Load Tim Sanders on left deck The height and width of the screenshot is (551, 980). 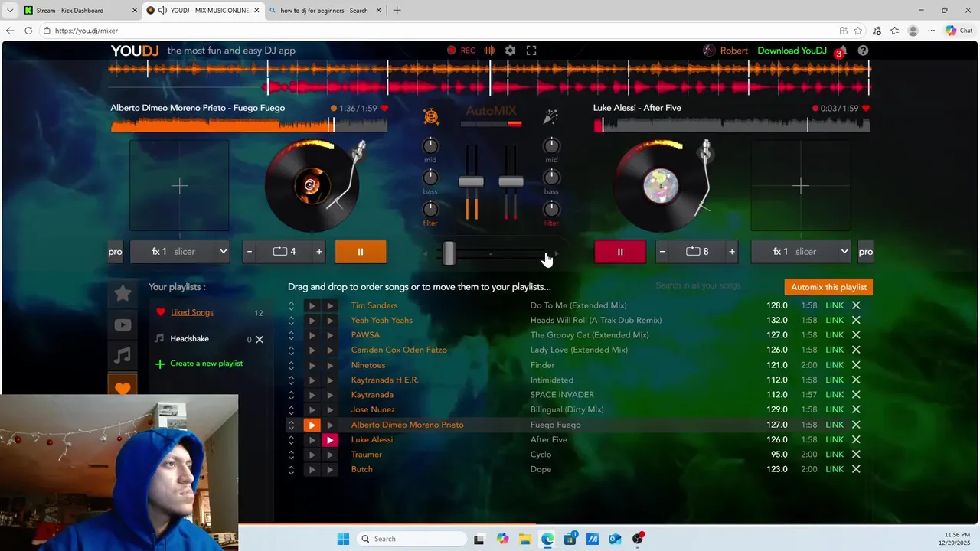(x=312, y=305)
